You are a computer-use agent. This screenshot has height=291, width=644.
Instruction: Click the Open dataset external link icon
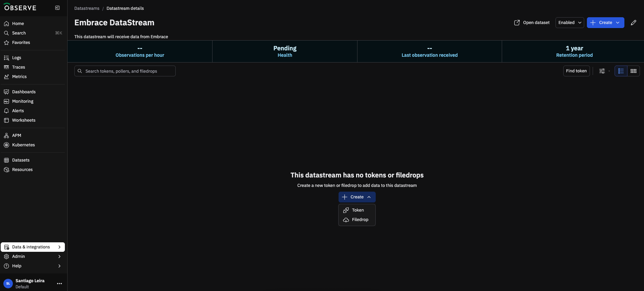point(517,23)
